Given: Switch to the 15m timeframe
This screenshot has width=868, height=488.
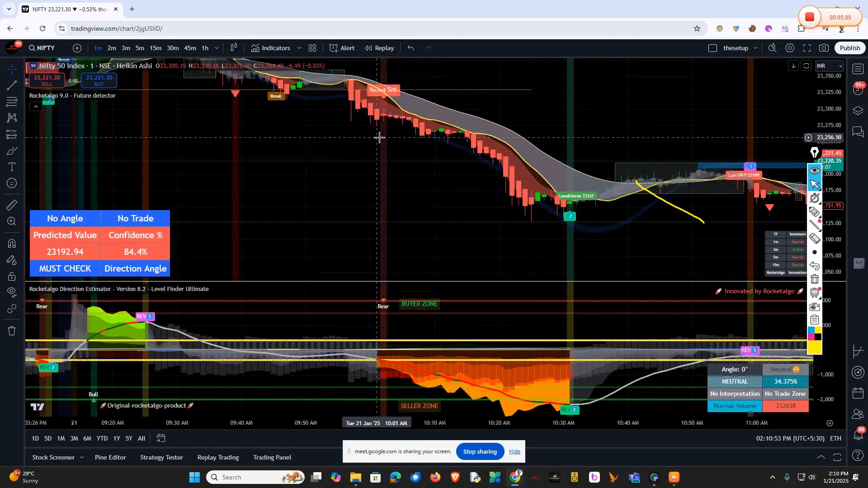Looking at the screenshot, I should point(156,48).
